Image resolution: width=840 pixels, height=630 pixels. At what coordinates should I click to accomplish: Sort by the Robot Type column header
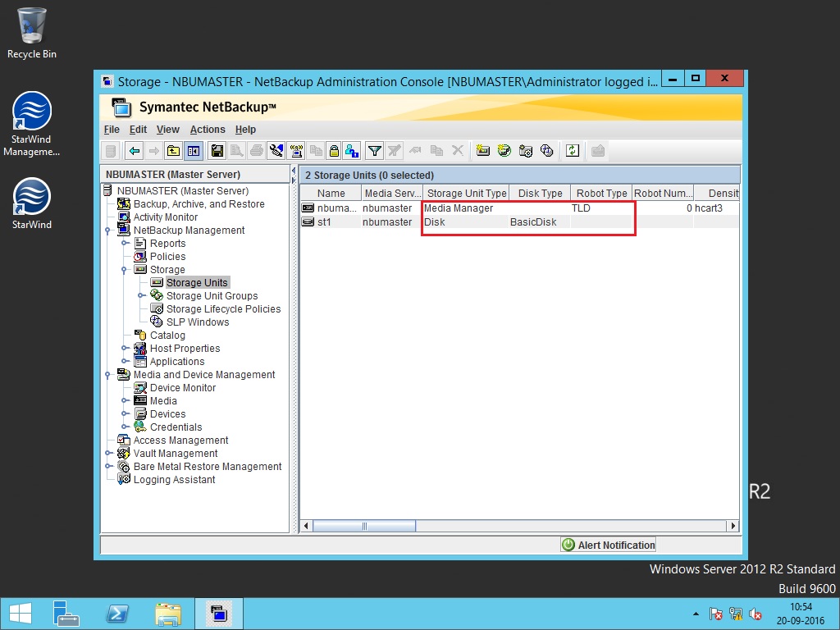click(x=601, y=194)
